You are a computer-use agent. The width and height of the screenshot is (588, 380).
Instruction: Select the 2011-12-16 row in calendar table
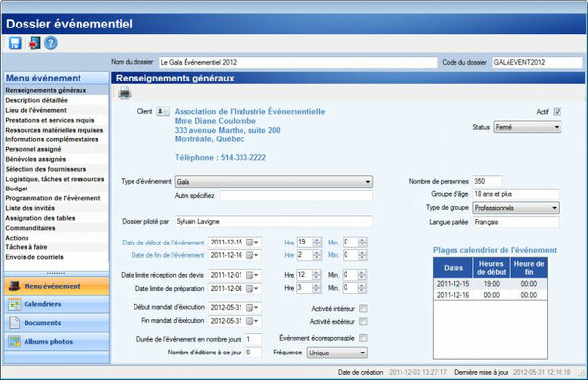pos(490,295)
